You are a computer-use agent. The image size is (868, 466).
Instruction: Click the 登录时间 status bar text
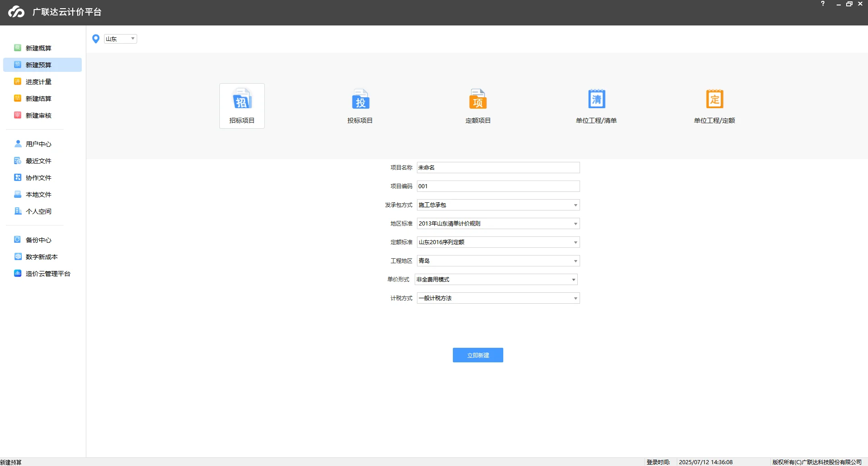click(658, 462)
